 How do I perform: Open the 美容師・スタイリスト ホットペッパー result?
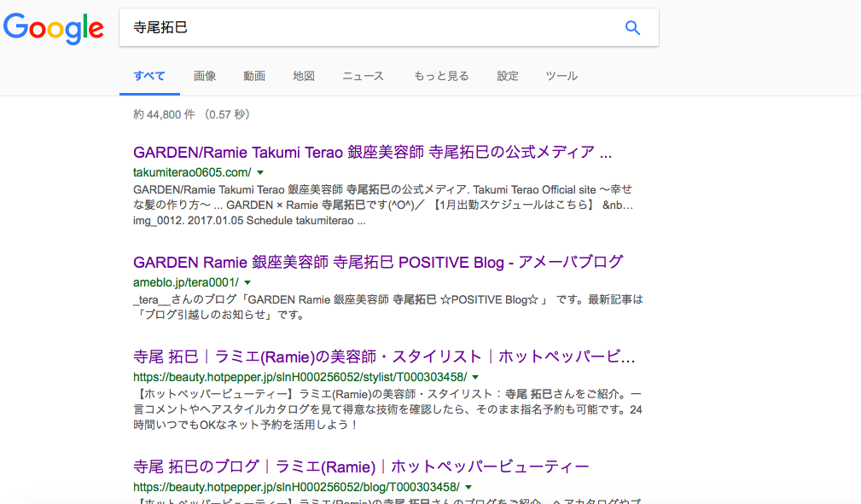(384, 356)
